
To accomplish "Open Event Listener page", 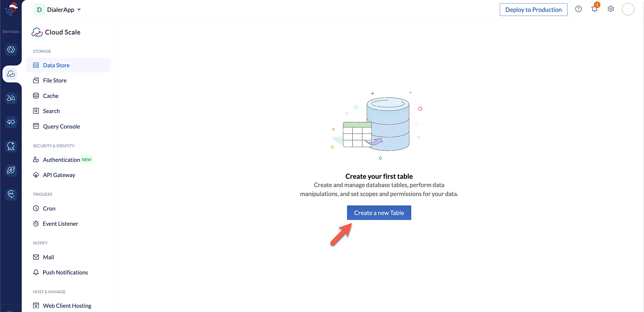I will [x=60, y=224].
